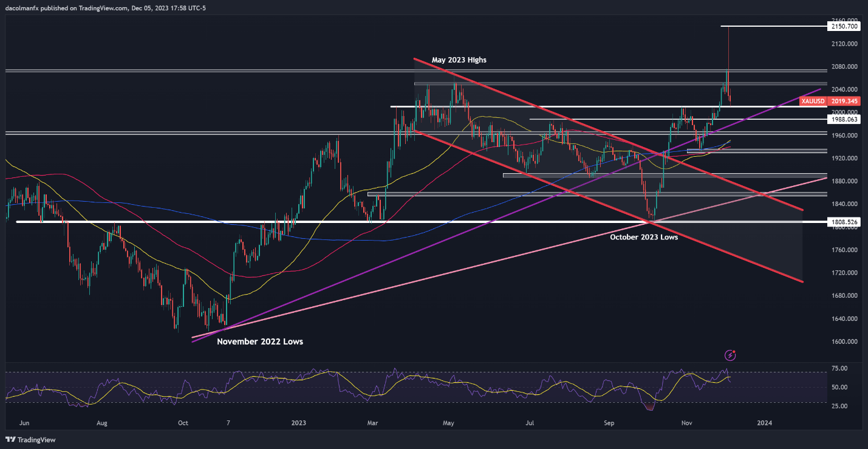Click the 1720.000 price axis tick
Image resolution: width=868 pixels, height=449 pixels.
click(x=845, y=273)
